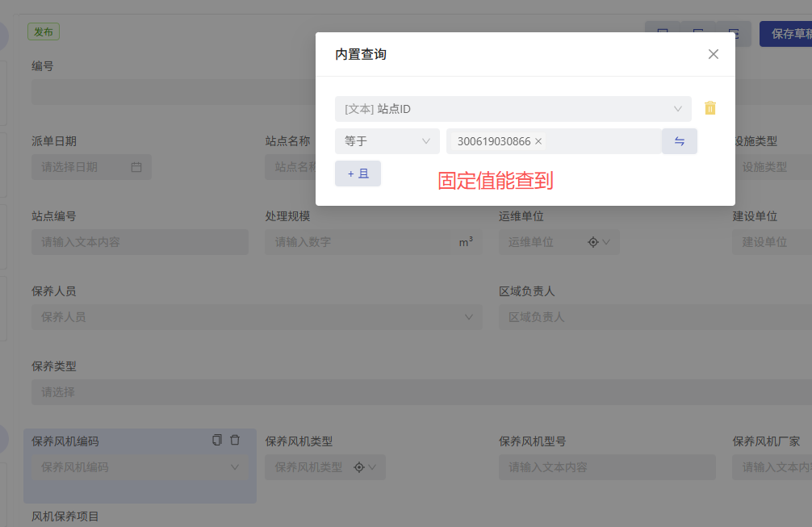Click the 处理规模 number input
812x527 pixels.
point(363,241)
